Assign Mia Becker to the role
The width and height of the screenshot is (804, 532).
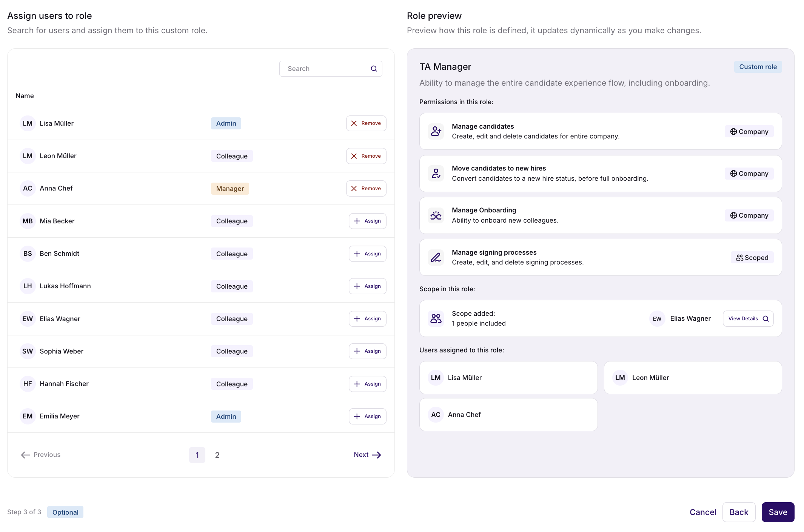(x=367, y=221)
